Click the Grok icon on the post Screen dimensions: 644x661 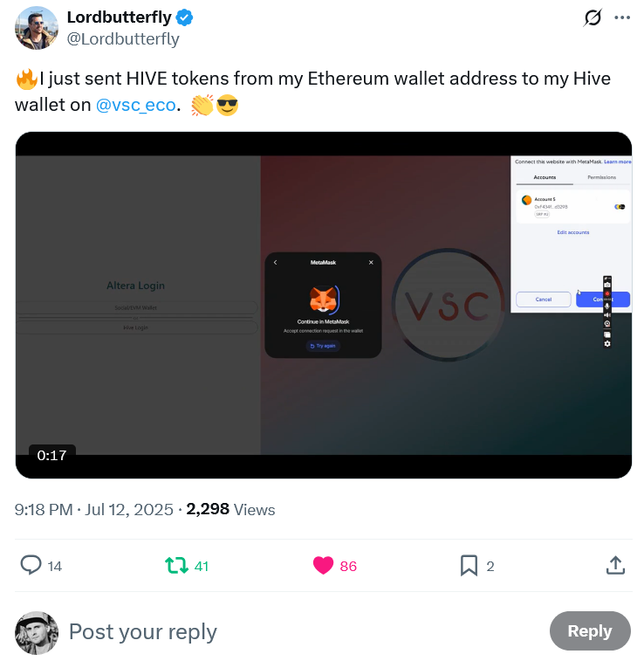[x=593, y=17]
